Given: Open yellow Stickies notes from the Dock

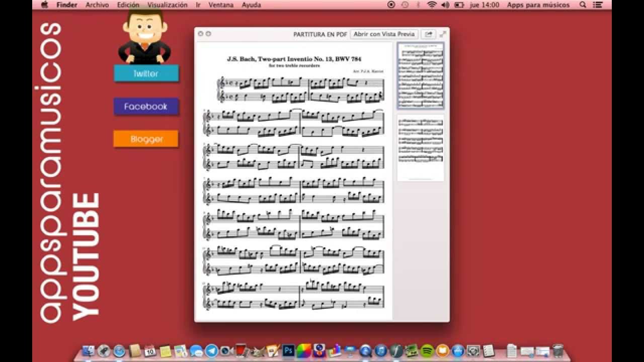Looking at the screenshot, I should pos(165,351).
